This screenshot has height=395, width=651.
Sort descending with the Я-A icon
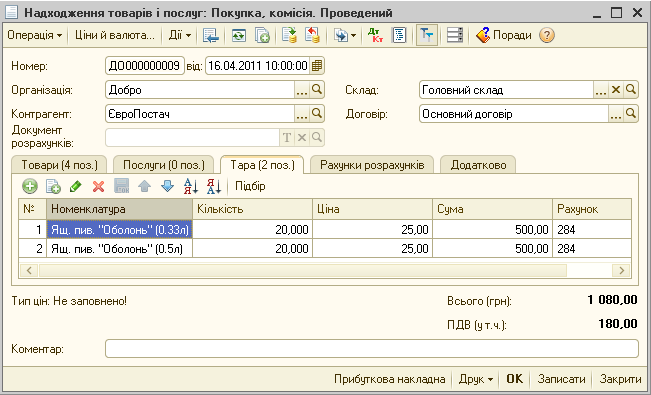(214, 186)
